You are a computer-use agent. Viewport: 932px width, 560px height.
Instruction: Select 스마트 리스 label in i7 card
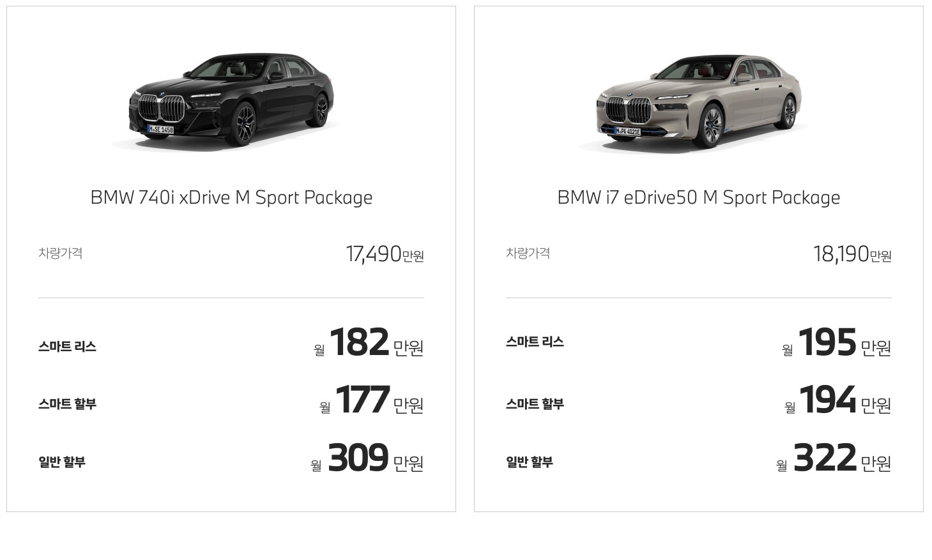tap(535, 342)
